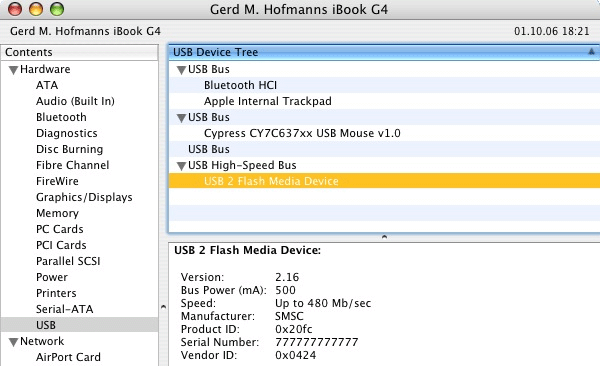The width and height of the screenshot is (600, 366).
Task: Click the Speed value Up to 480 Mb/sec
Action: pos(323,303)
